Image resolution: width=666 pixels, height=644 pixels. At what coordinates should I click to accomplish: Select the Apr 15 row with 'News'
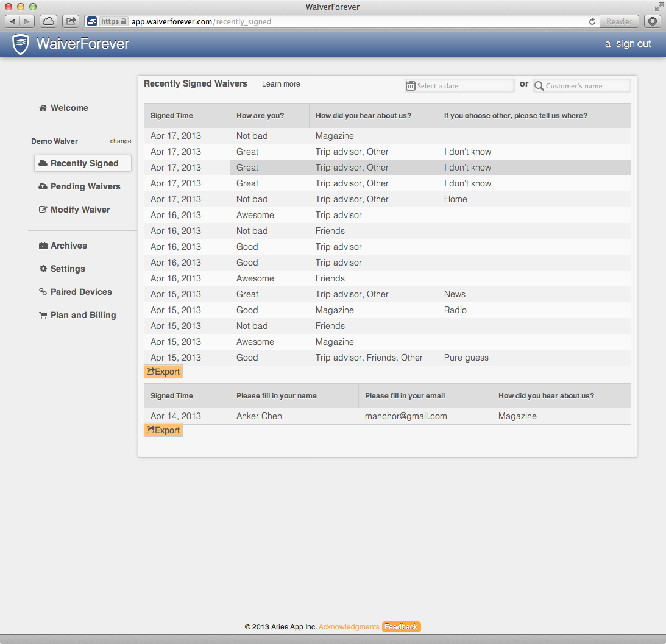[x=388, y=294]
